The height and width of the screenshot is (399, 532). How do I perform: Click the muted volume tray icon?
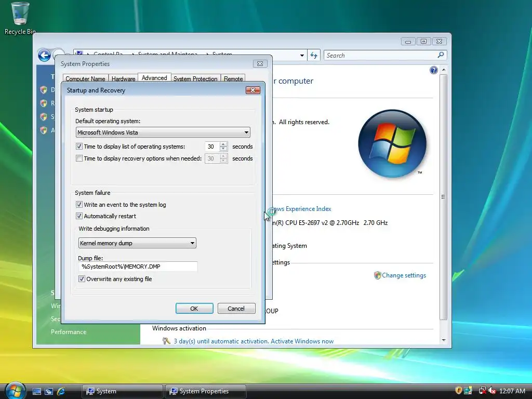[x=492, y=391]
